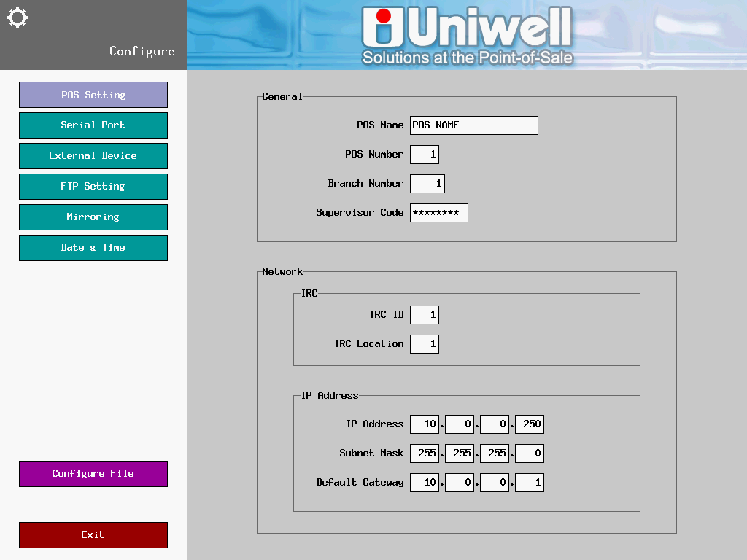Screen dimensions: 747x560
Task: Click the Default Gateway last octet field
Action: [x=530, y=483]
